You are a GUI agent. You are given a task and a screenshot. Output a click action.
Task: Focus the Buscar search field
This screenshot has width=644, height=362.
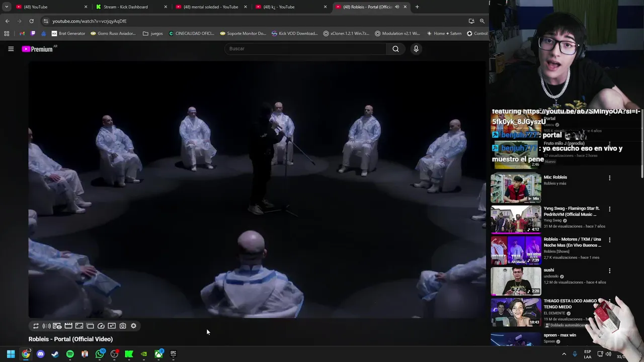306,49
